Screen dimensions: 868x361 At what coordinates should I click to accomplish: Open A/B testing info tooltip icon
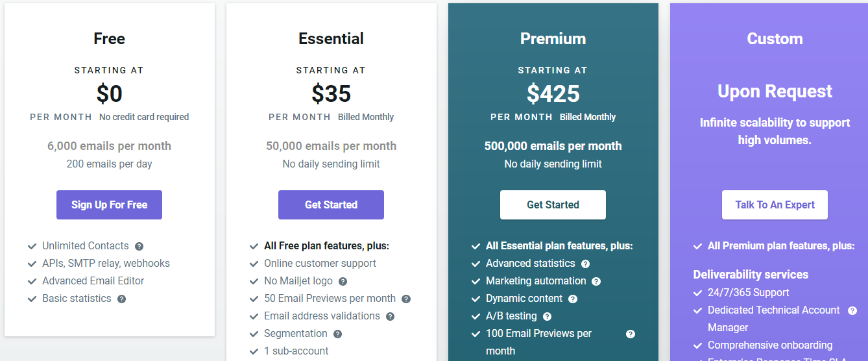tap(547, 316)
